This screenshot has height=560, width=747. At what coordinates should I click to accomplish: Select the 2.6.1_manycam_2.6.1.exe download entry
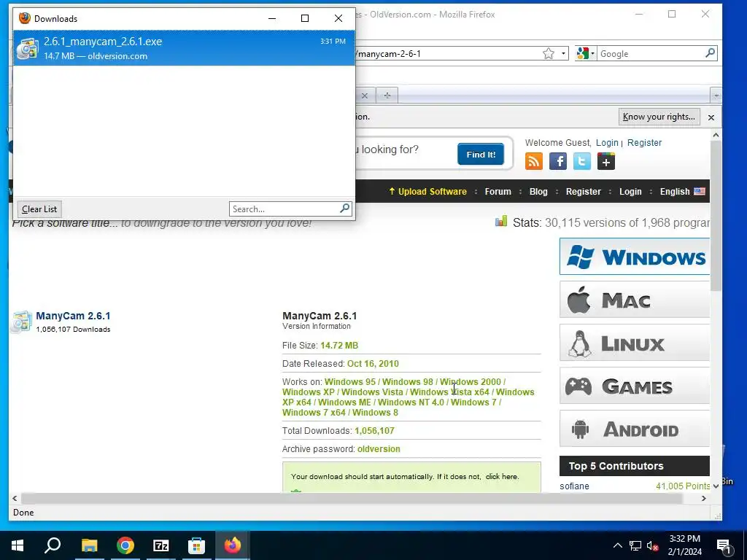coord(184,48)
